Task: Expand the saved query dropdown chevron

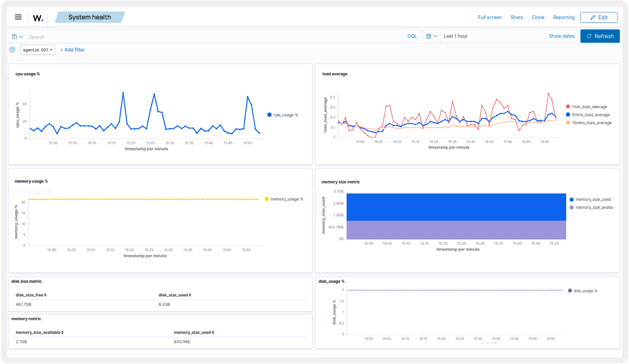Action: [x=21, y=36]
